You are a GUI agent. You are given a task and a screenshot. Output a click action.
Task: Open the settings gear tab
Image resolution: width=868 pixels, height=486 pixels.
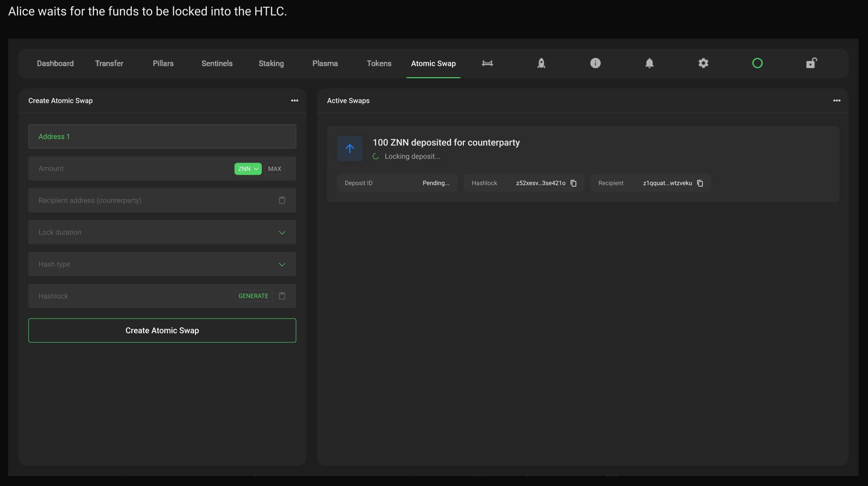(x=703, y=63)
